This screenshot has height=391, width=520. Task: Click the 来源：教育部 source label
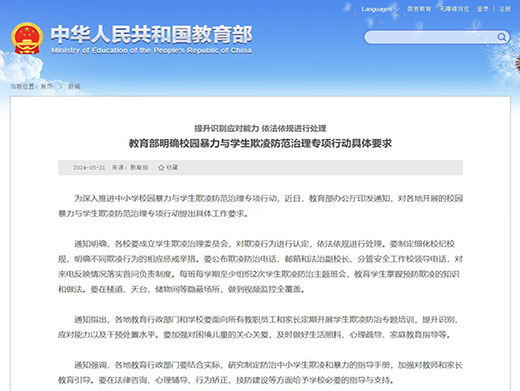tap(130, 167)
